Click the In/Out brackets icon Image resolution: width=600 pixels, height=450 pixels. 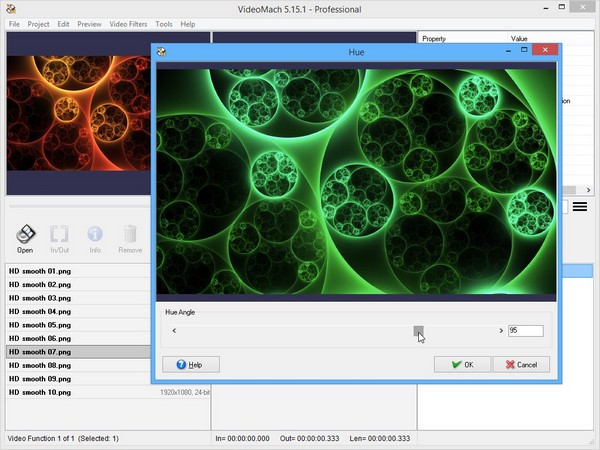tap(60, 235)
